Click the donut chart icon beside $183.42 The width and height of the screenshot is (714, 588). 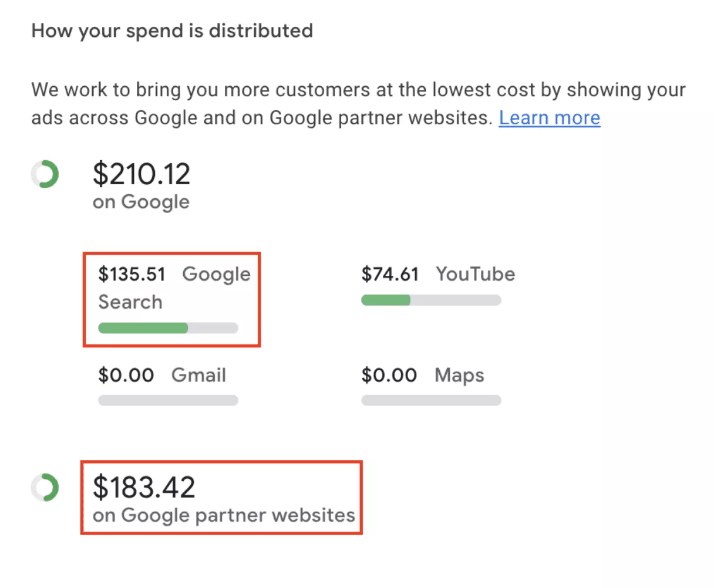click(x=45, y=488)
